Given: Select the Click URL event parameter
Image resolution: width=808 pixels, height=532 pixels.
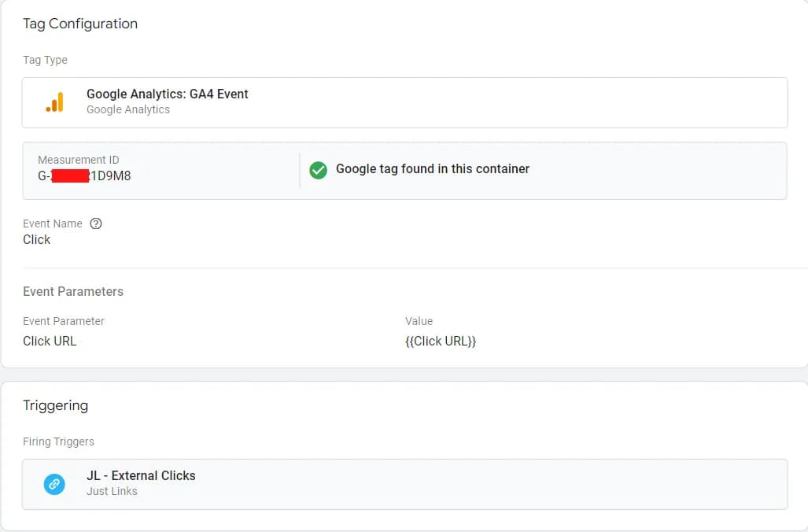Looking at the screenshot, I should tap(50, 341).
